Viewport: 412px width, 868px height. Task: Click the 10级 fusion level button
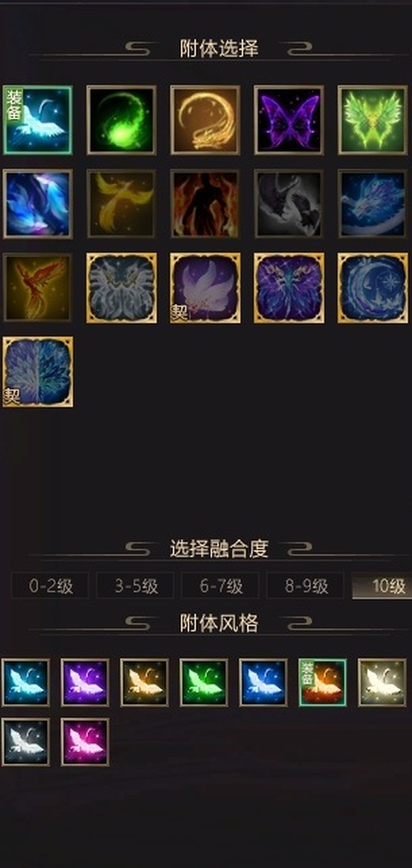tap(382, 586)
